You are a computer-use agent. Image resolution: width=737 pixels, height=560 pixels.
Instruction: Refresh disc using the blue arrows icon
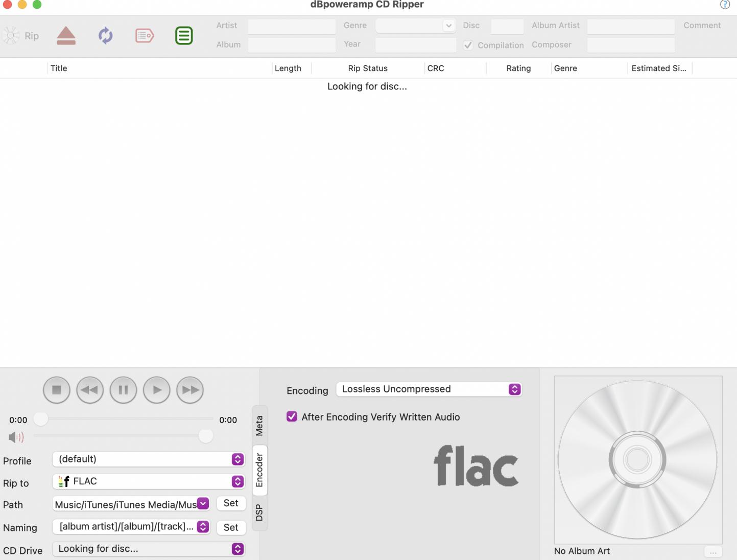[106, 36]
